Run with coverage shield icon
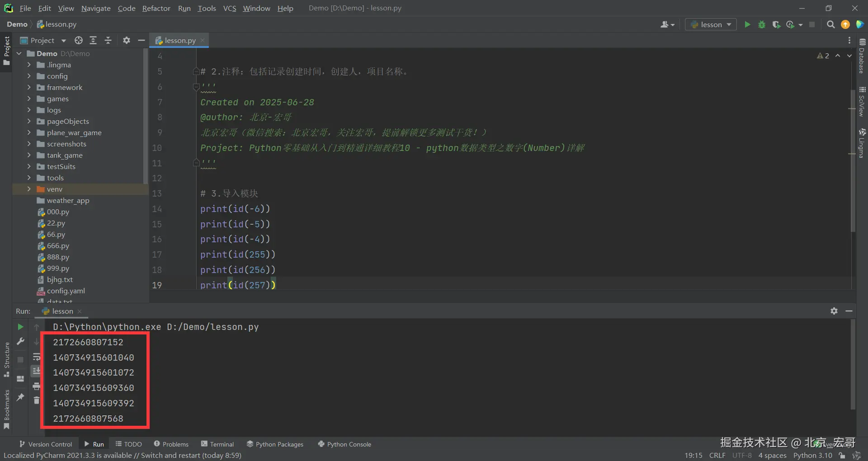 [x=776, y=24]
